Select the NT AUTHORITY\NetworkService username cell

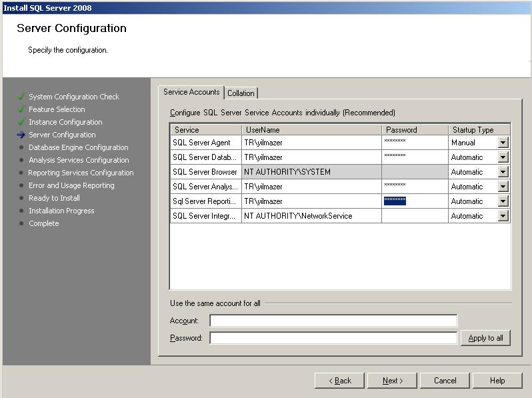(x=311, y=216)
